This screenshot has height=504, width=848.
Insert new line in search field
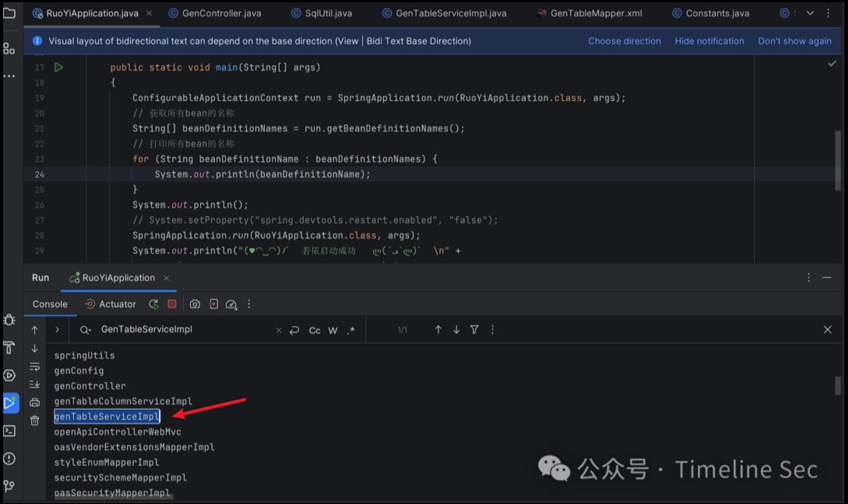pos(295,330)
